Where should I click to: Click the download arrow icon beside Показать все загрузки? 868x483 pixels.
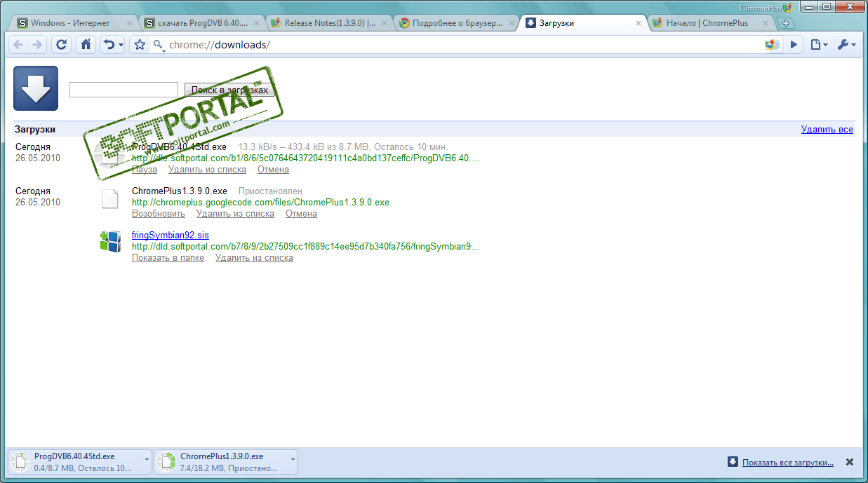coord(733,462)
